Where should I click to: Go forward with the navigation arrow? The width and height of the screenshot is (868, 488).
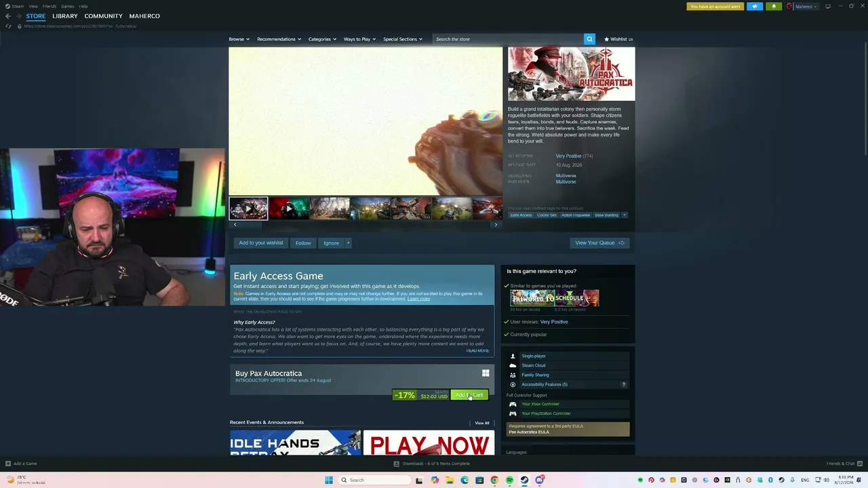[18, 16]
